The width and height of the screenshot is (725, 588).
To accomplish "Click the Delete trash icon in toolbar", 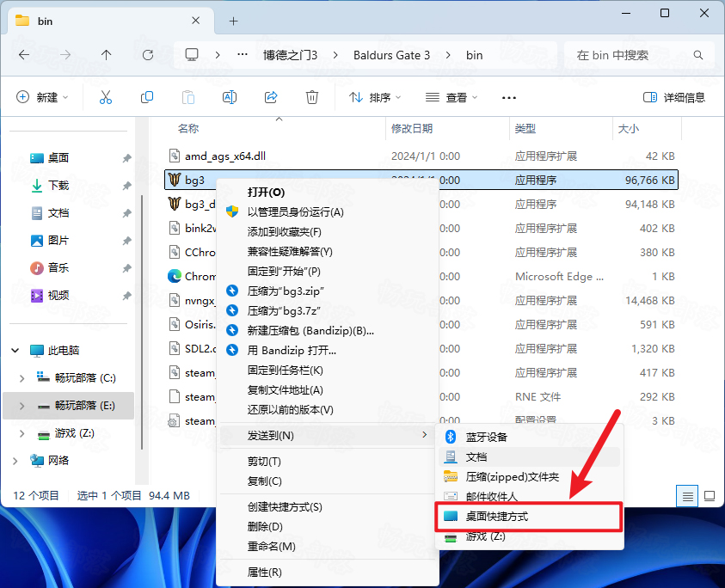I will (x=312, y=97).
